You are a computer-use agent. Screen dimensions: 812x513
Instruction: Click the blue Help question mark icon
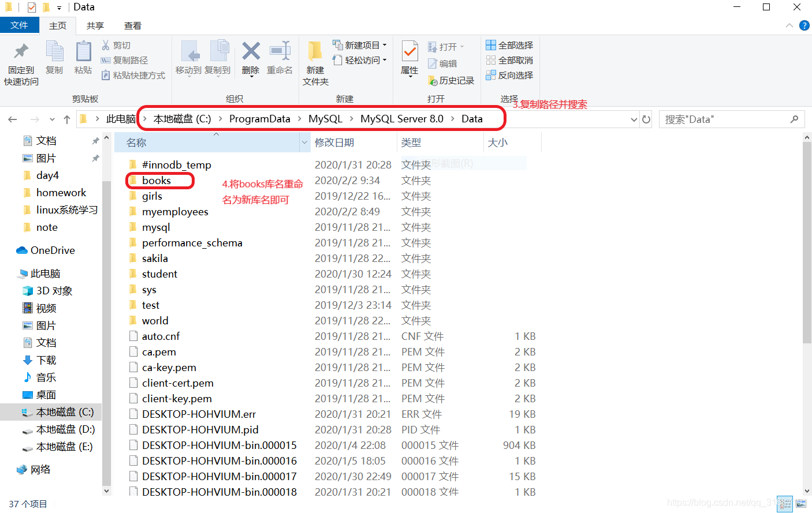coord(804,25)
